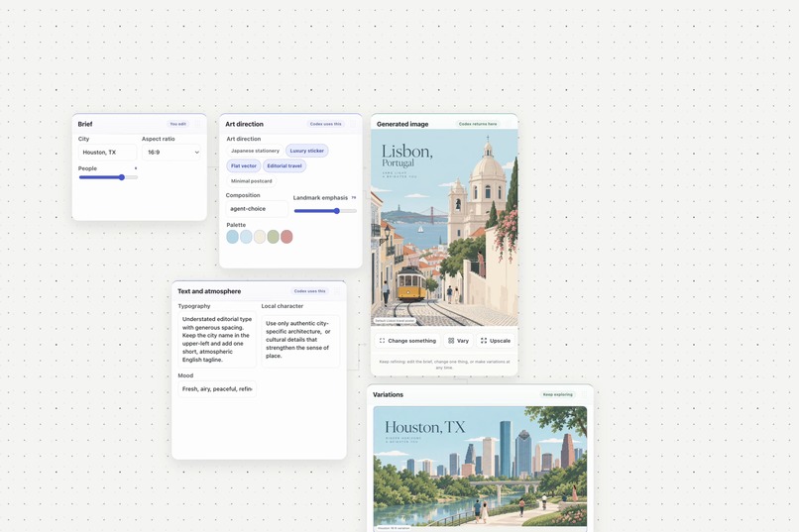Select the first sky-blue palette swatch
Screen dimensions: 799x532
point(232,237)
